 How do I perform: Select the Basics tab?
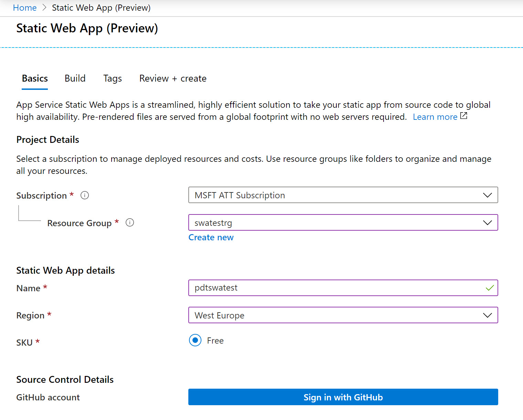(x=35, y=78)
